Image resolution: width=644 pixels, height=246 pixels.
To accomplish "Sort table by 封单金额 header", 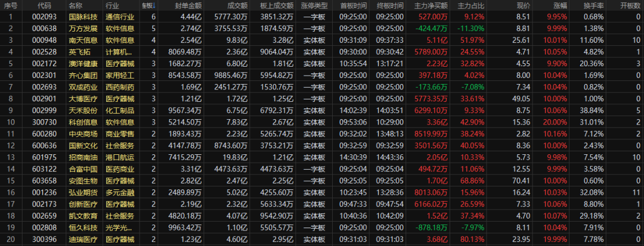I will [x=188, y=6].
